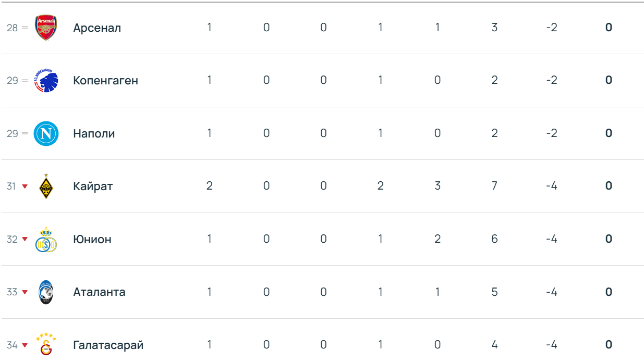The image size is (644, 362).
Task: Click the Arsenal club crest icon
Action: (x=46, y=28)
